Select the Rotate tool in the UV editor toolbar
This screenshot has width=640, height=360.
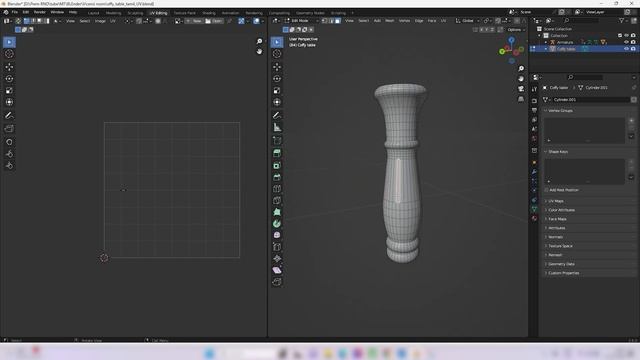pos(9,79)
